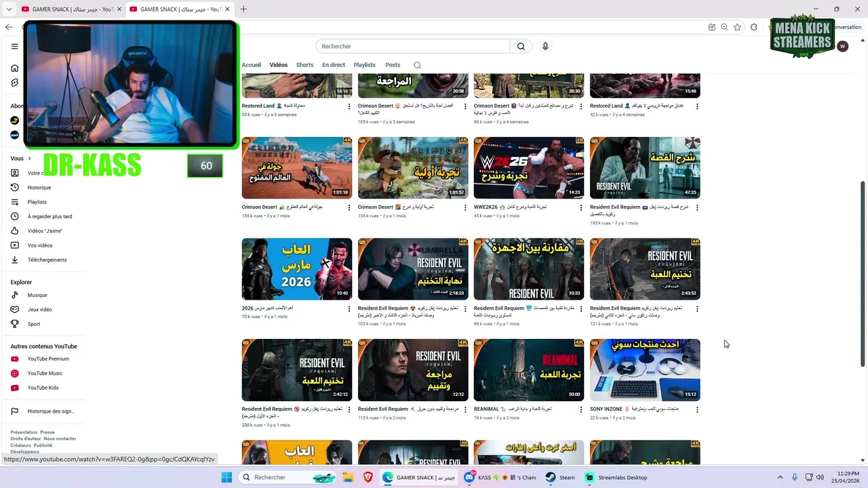This screenshot has height=488, width=868.
Task: Open more options for Crimson Desert تجربة أولية video
Action: pyautogui.click(x=465, y=207)
